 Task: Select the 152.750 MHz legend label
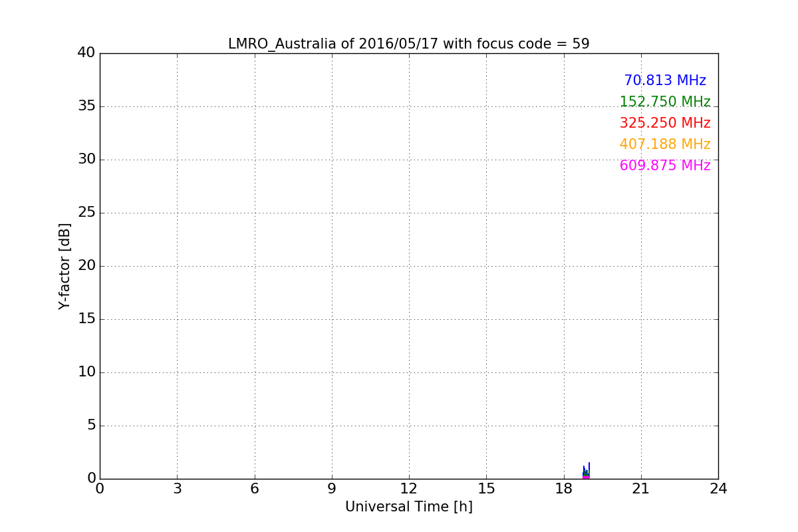pos(665,102)
